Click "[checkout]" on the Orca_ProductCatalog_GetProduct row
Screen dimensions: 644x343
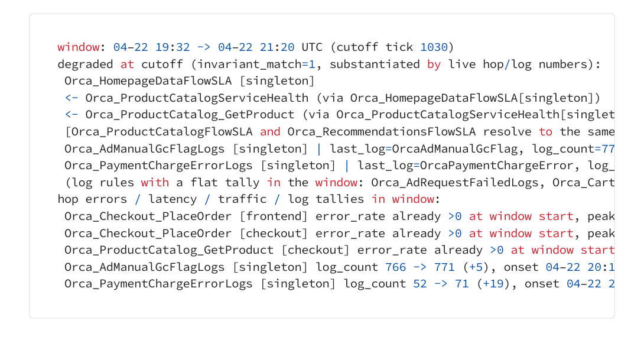pyautogui.click(x=316, y=250)
